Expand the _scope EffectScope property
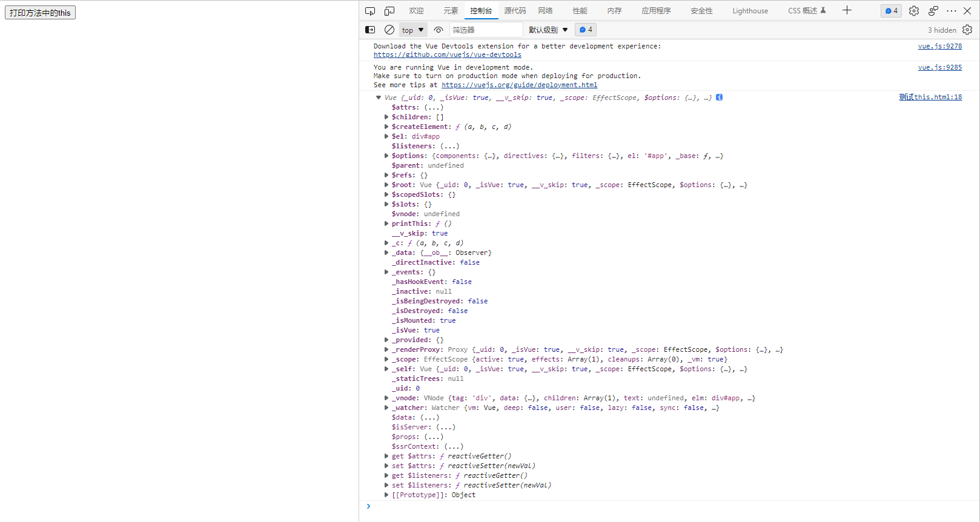Screen dimensions: 980x522 click(x=386, y=359)
